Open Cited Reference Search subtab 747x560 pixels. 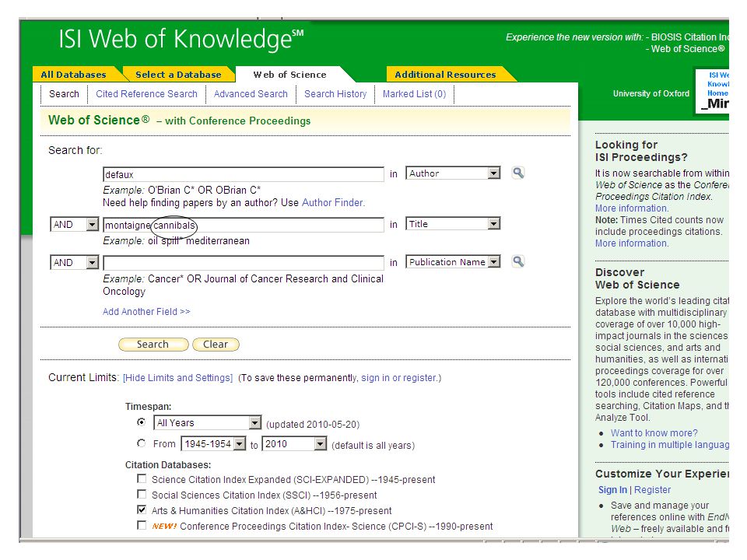(147, 94)
